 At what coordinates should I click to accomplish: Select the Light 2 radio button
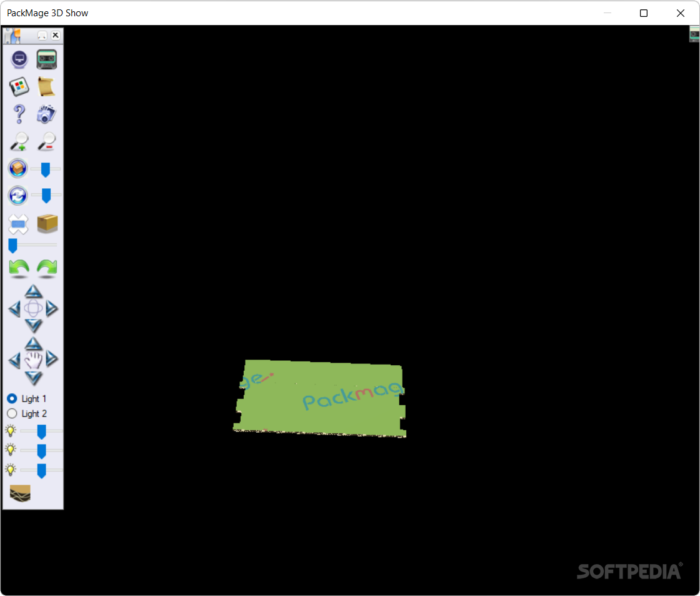coord(12,414)
